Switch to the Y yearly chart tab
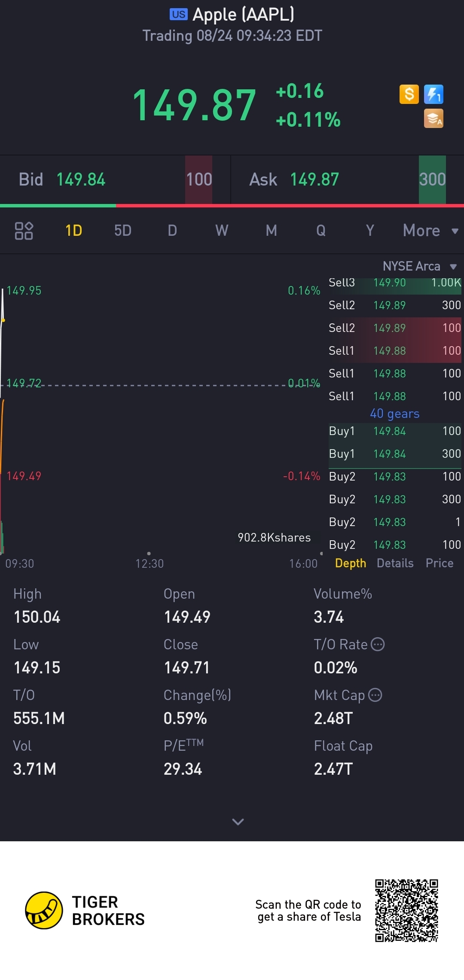Screen dimensions: 464x980 click(370, 231)
